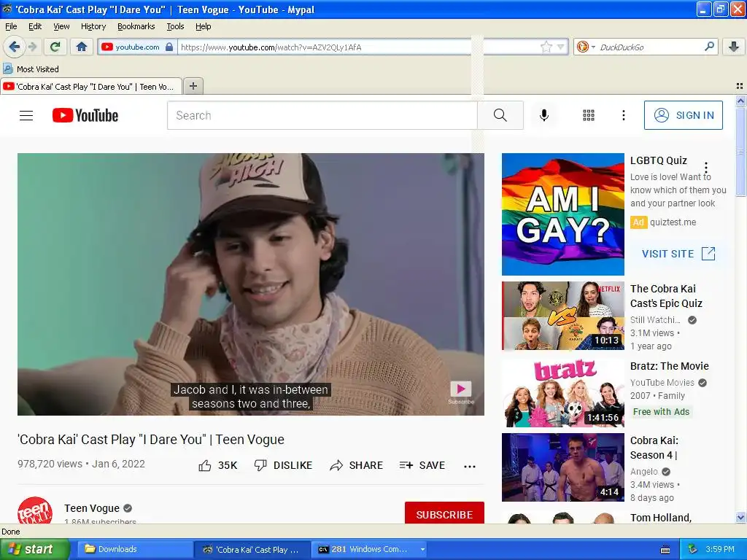747x560 pixels.
Task: Open YouTube settings three-dot menu
Action: [623, 115]
